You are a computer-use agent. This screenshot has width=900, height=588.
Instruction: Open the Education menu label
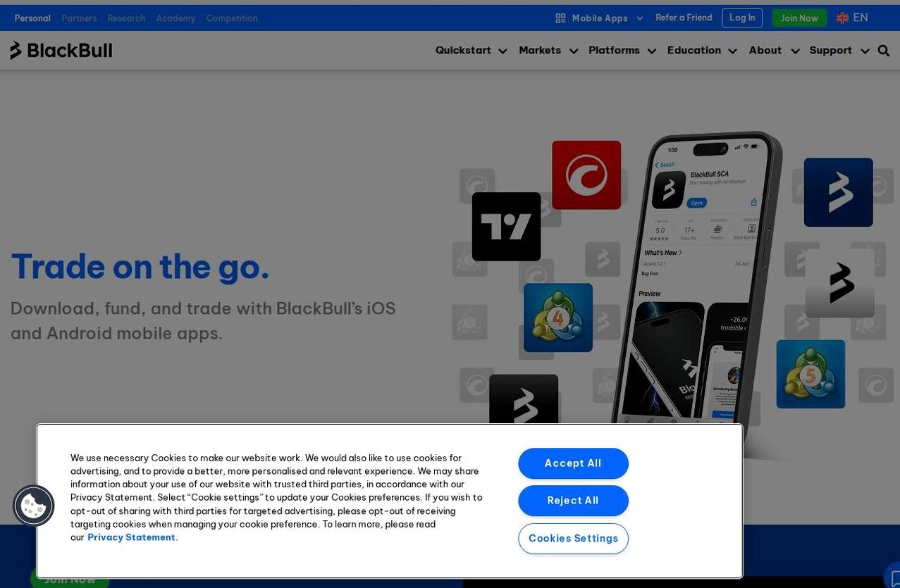tap(694, 51)
